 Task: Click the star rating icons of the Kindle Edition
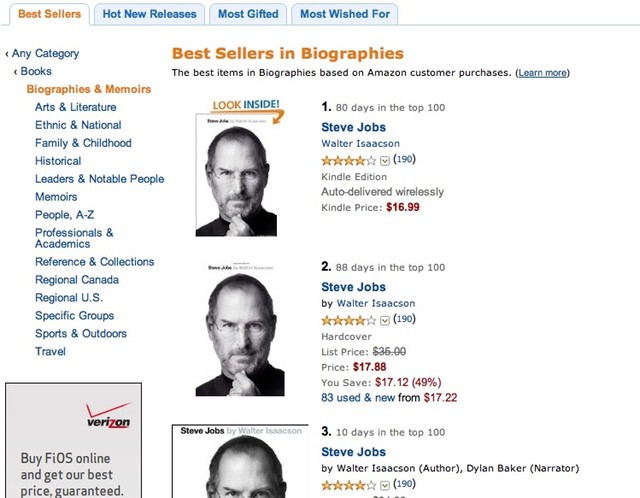(348, 160)
